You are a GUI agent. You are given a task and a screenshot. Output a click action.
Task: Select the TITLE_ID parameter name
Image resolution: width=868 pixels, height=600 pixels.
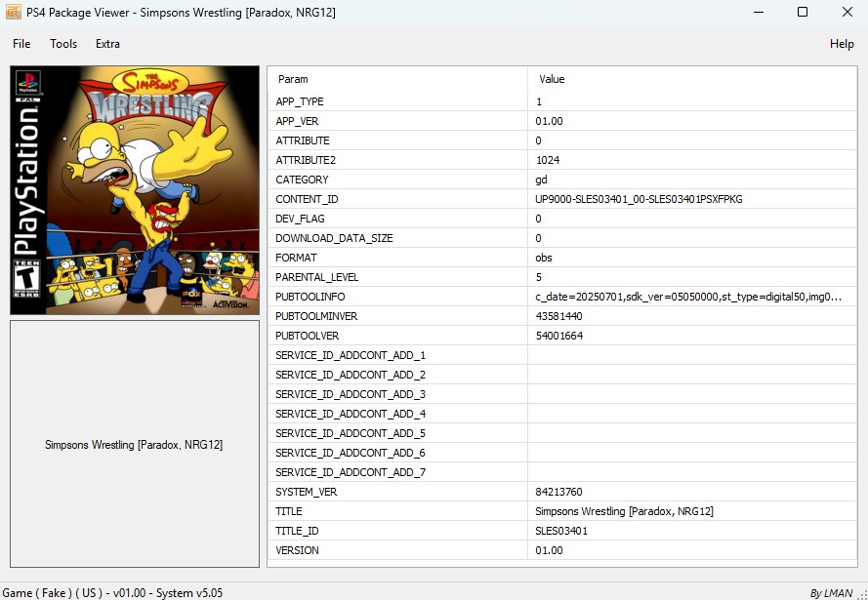click(297, 531)
